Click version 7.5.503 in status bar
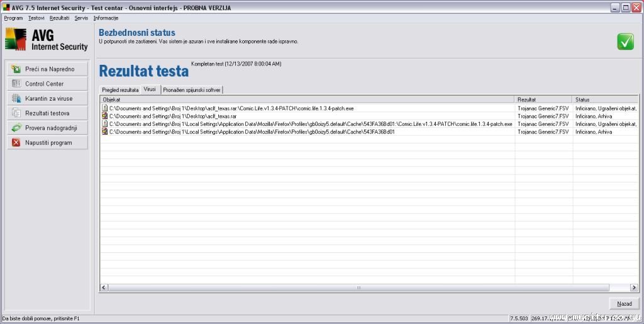 519,318
